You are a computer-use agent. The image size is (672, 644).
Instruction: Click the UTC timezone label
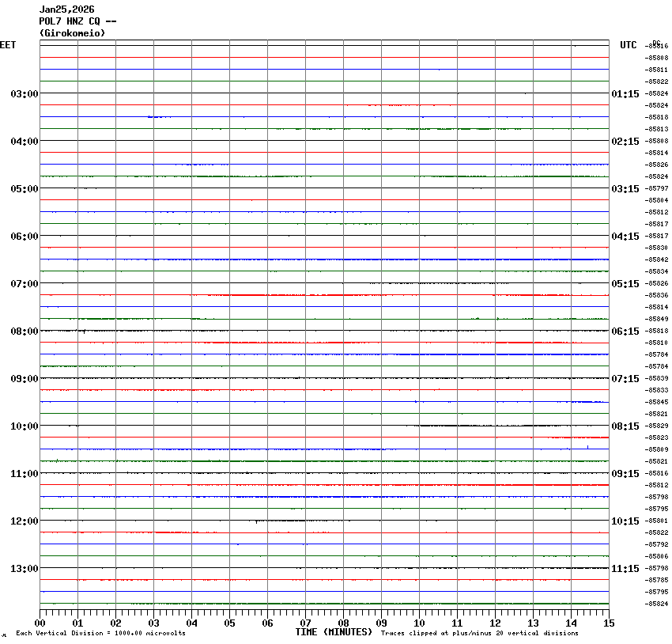(628, 45)
